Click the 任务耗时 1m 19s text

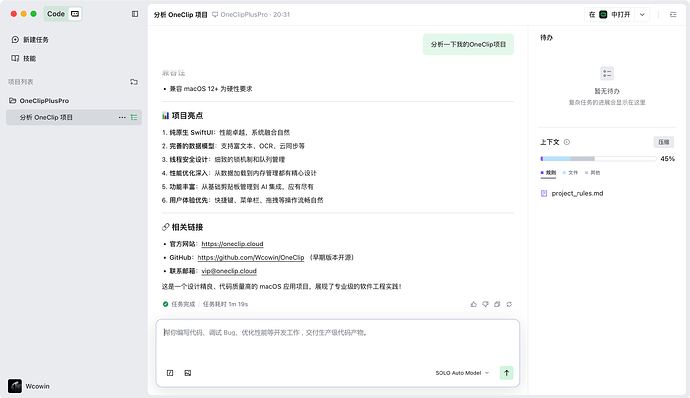coord(225,304)
